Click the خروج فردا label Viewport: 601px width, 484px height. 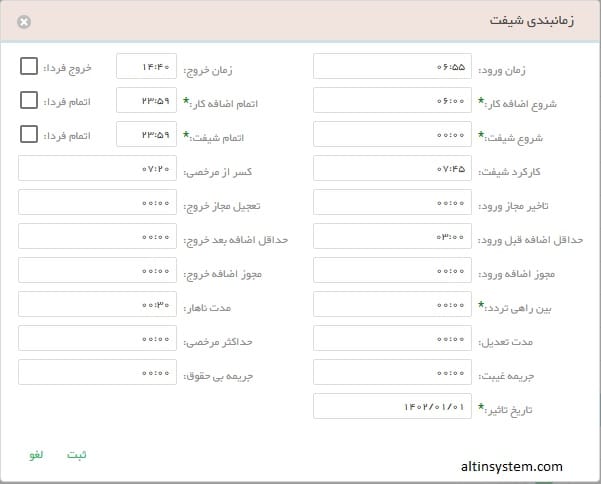coord(67,68)
